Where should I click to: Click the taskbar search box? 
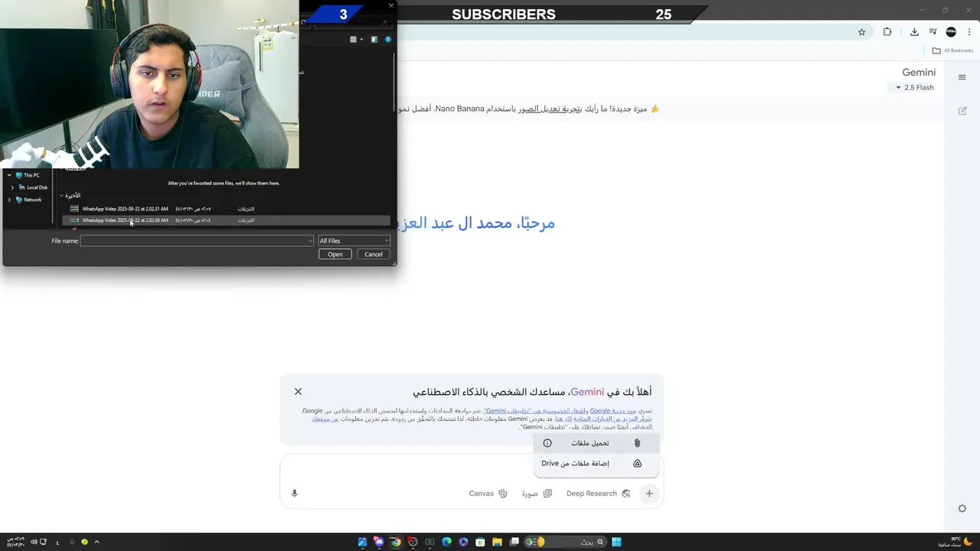(567, 542)
